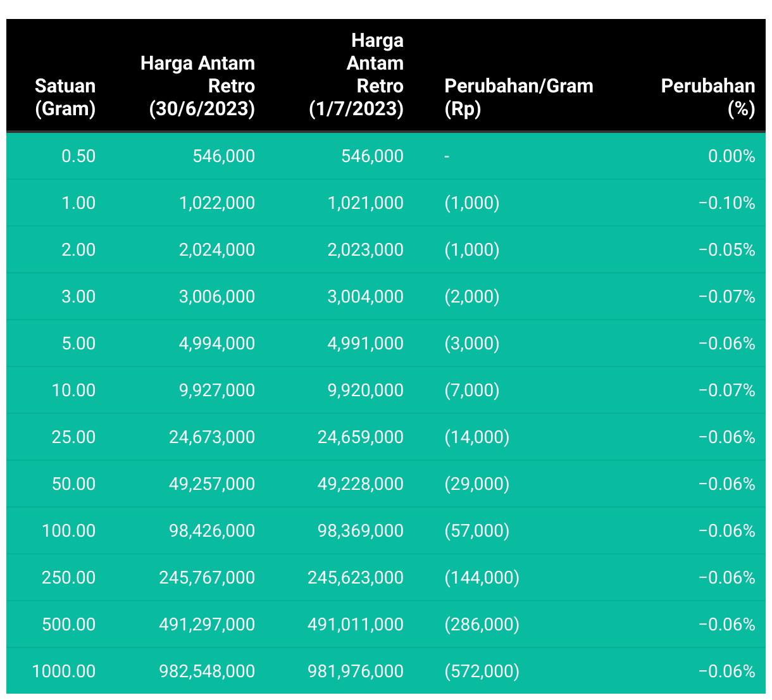Select the 50.00 gram unit cell

[73, 484]
